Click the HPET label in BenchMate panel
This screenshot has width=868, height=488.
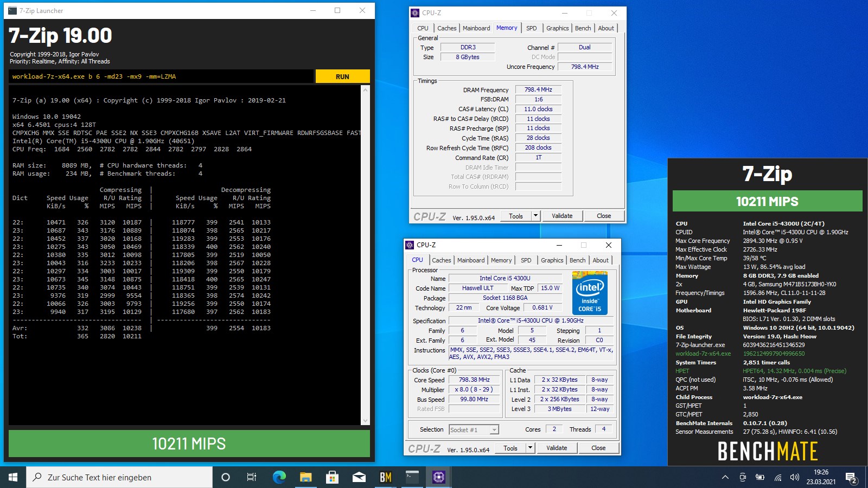[682, 371]
